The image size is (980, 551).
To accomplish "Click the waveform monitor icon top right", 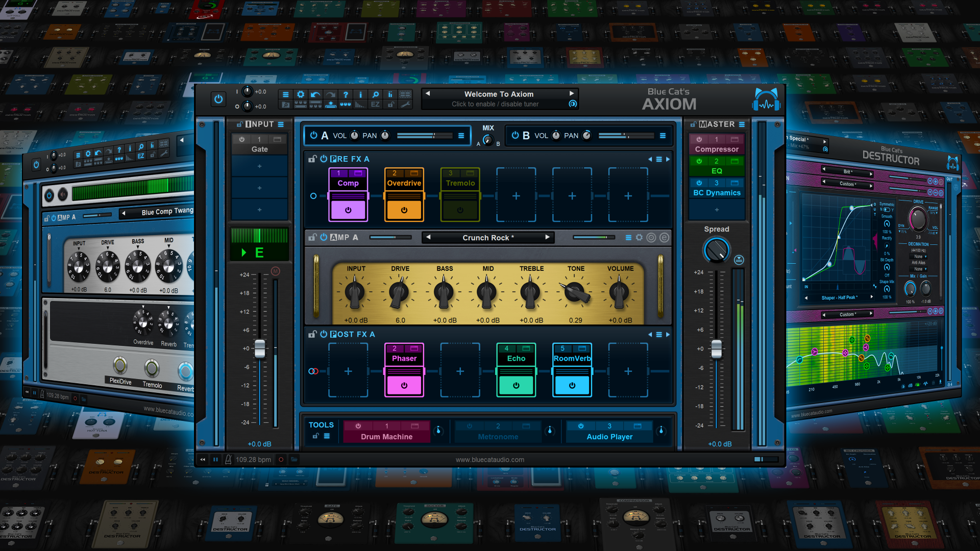I will point(767,100).
